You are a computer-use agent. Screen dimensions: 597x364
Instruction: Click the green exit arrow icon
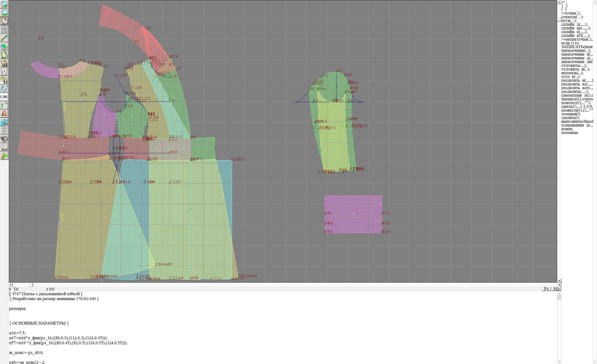[x=4, y=156]
